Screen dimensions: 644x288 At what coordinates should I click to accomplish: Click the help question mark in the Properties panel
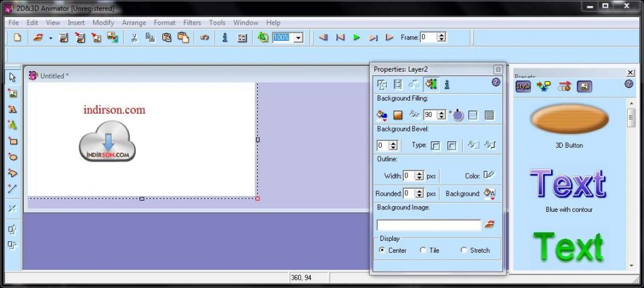(496, 82)
